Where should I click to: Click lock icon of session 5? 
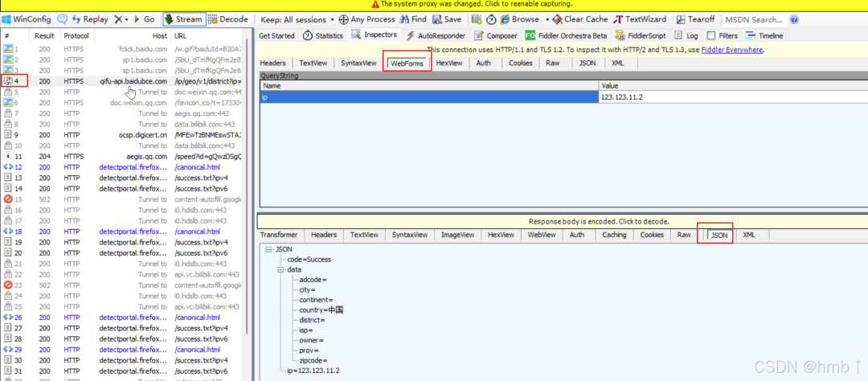8,92
